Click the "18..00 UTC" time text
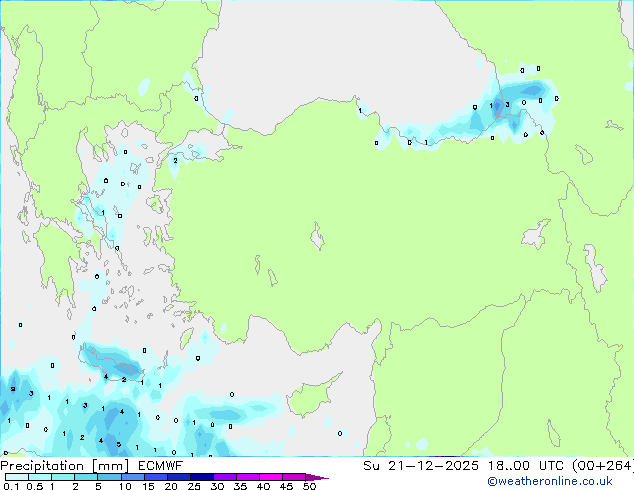The width and height of the screenshot is (634, 490). point(526,466)
